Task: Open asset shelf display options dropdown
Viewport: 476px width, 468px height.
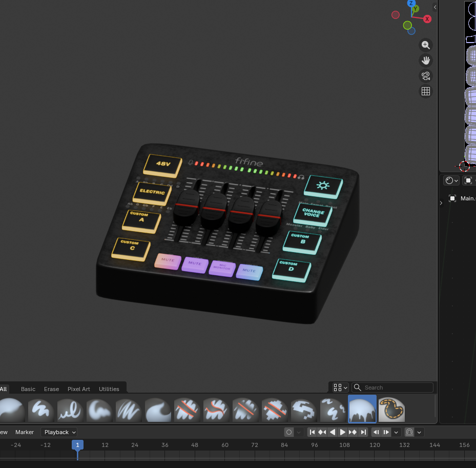Action: [340, 388]
